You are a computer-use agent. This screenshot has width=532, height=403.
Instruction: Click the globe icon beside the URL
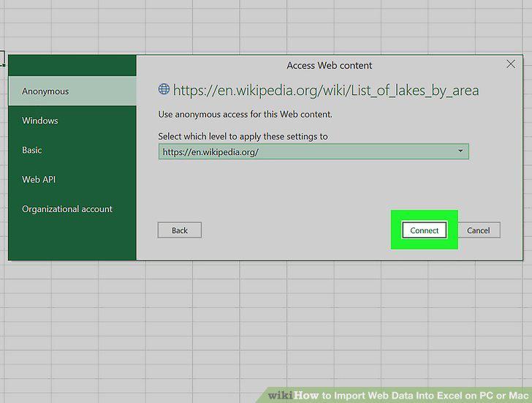pos(164,89)
